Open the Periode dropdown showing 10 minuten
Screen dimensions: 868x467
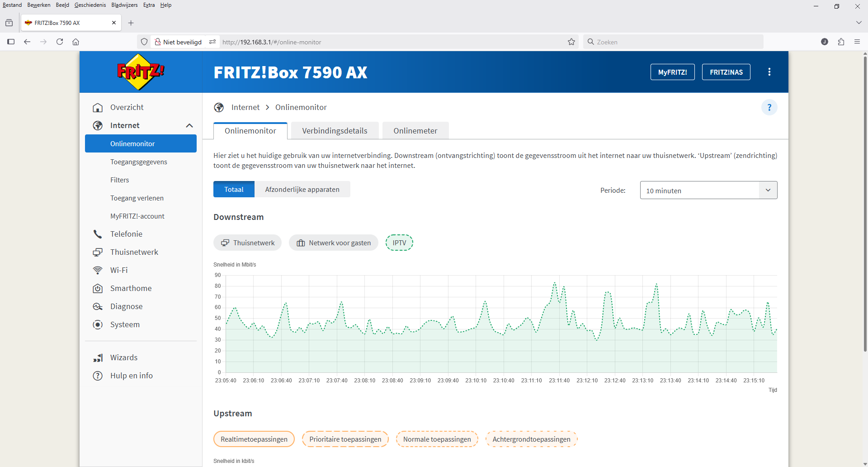pos(709,190)
